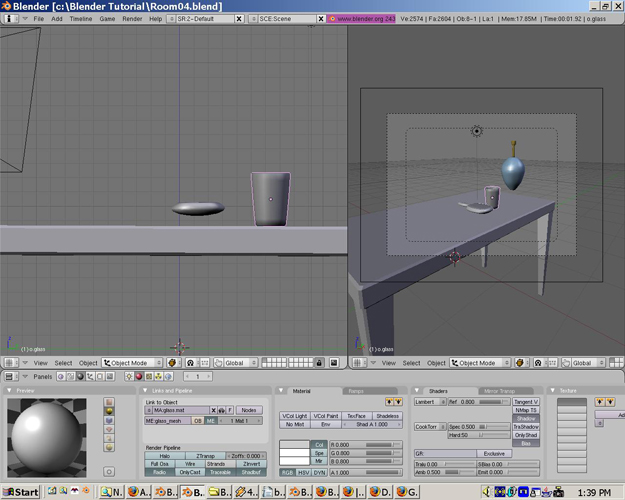Enable the Shadeless material toggle
Viewport: 625px width, 500px height.
tap(387, 416)
